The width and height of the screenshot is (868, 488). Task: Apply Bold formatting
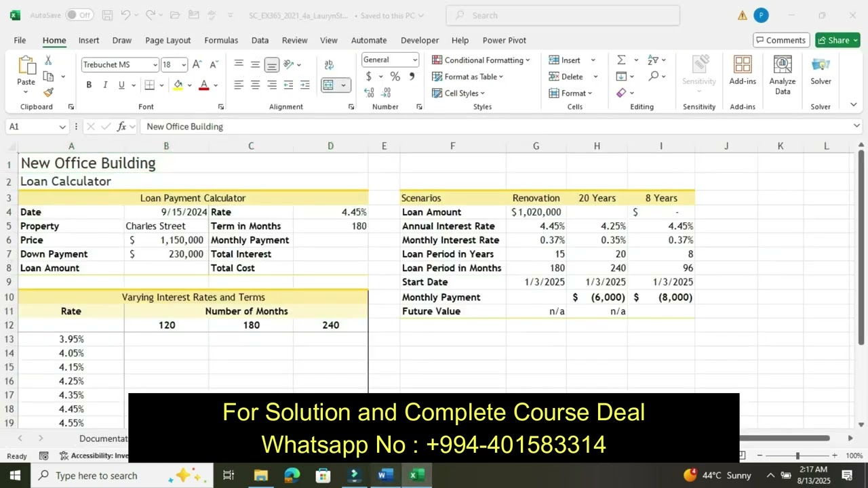click(x=89, y=85)
